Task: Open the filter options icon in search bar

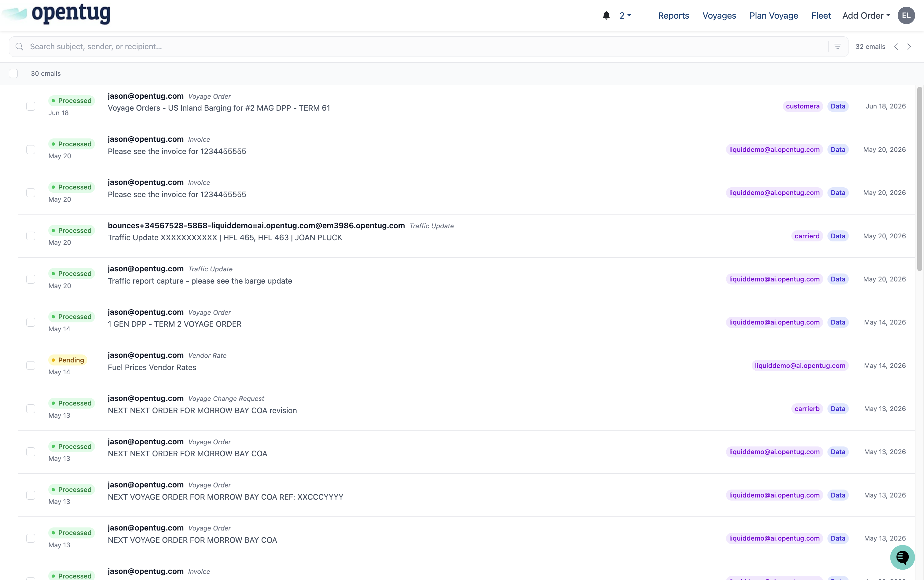Action: point(838,46)
